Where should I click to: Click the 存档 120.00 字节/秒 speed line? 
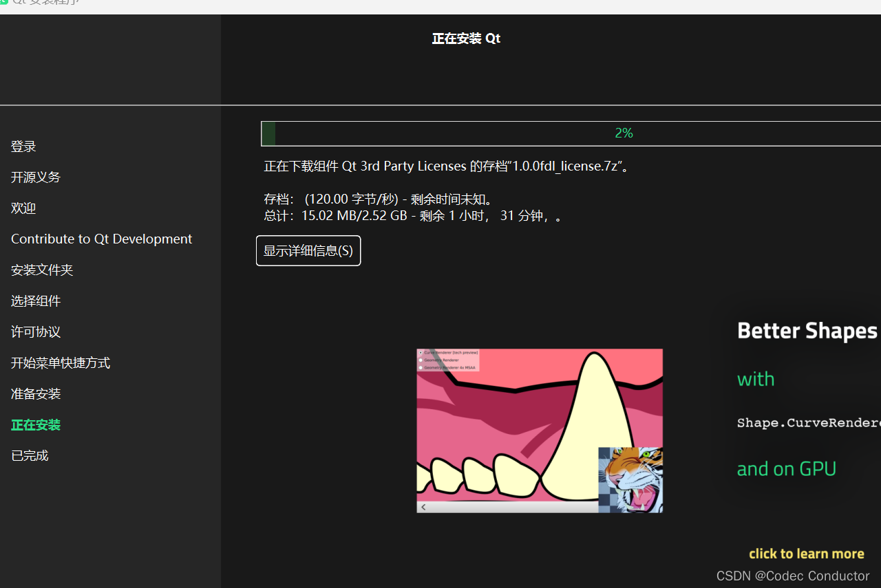click(x=379, y=199)
